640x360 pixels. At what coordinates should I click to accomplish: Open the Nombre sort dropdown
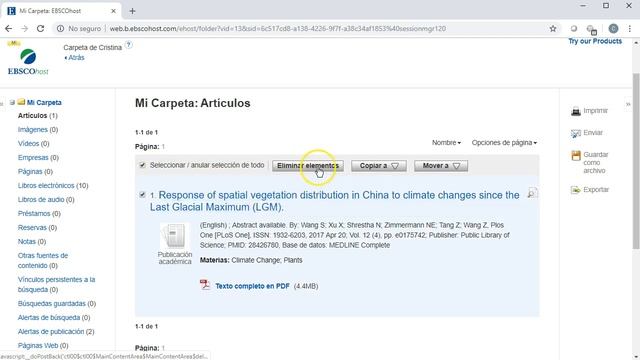click(446, 142)
